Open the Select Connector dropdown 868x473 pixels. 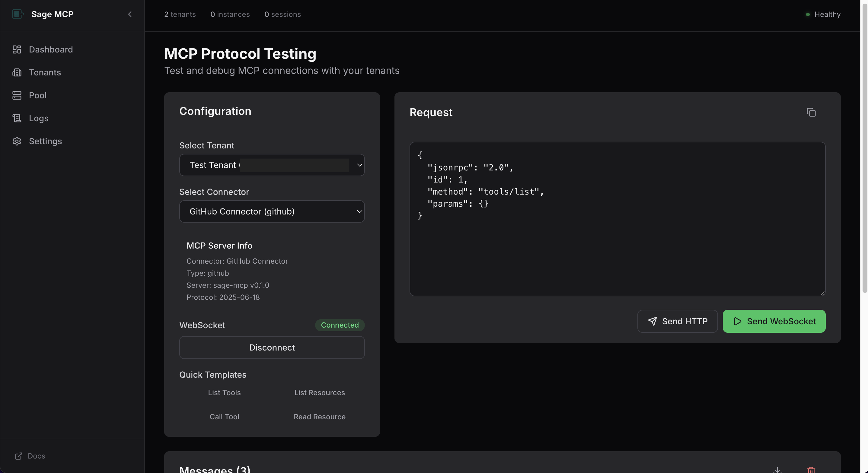(x=272, y=211)
